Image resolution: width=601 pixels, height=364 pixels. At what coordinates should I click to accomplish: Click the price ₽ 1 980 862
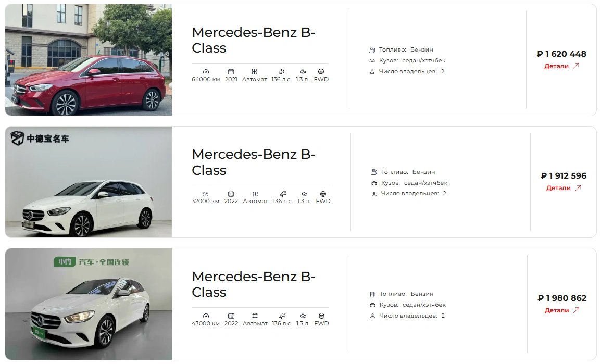tap(562, 298)
